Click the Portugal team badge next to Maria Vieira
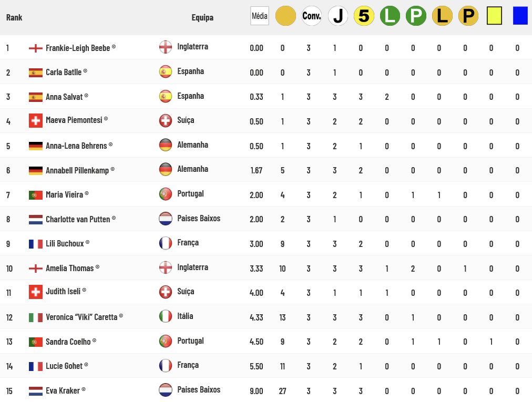Image resolution: width=532 pixels, height=402 pixels. (166, 194)
